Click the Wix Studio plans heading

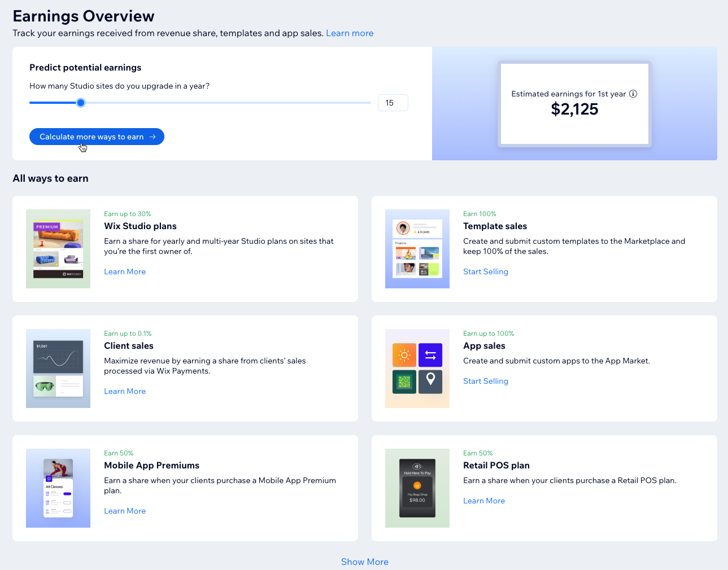[140, 226]
